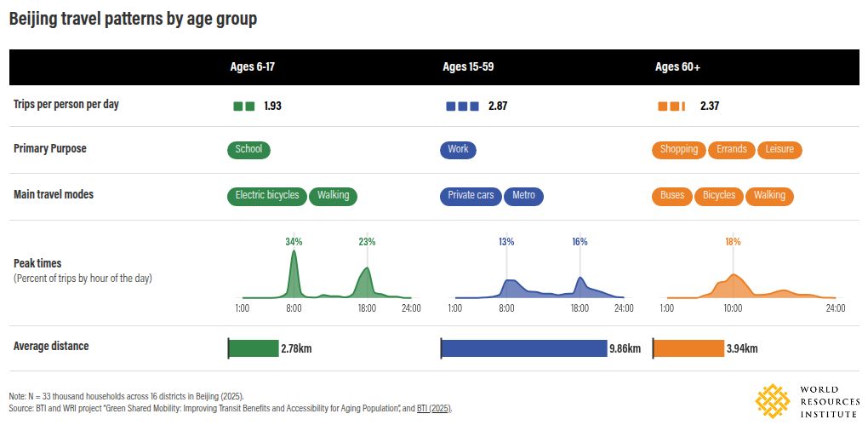Image resolution: width=868 pixels, height=431 pixels.
Task: Click the Trips per person per day label
Action: coord(66,104)
